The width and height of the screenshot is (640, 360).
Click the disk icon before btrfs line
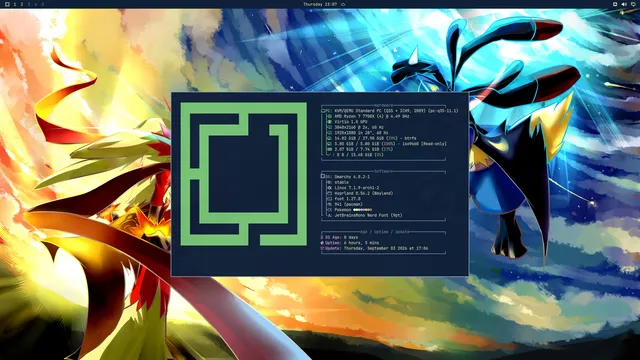coord(329,138)
